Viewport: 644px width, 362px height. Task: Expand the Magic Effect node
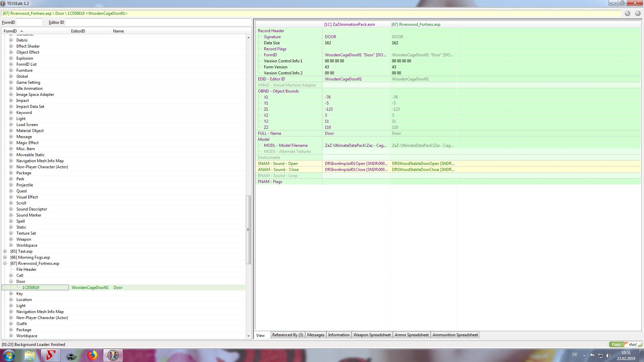(x=11, y=143)
